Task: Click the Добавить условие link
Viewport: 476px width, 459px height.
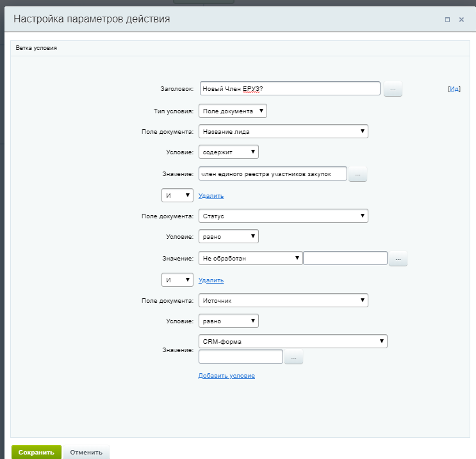Action: (x=226, y=376)
